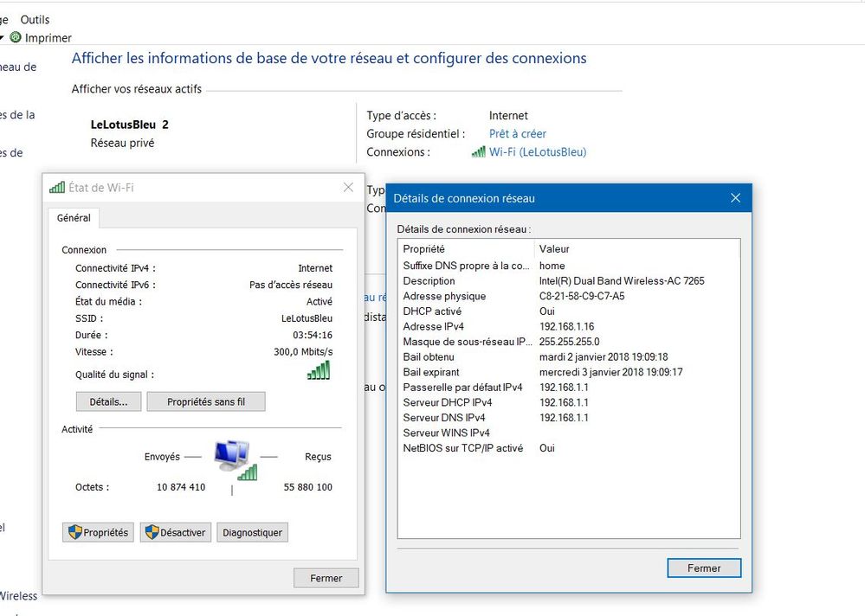The width and height of the screenshot is (865, 616).
Task: Click the network activity computers icon
Action: (x=234, y=457)
